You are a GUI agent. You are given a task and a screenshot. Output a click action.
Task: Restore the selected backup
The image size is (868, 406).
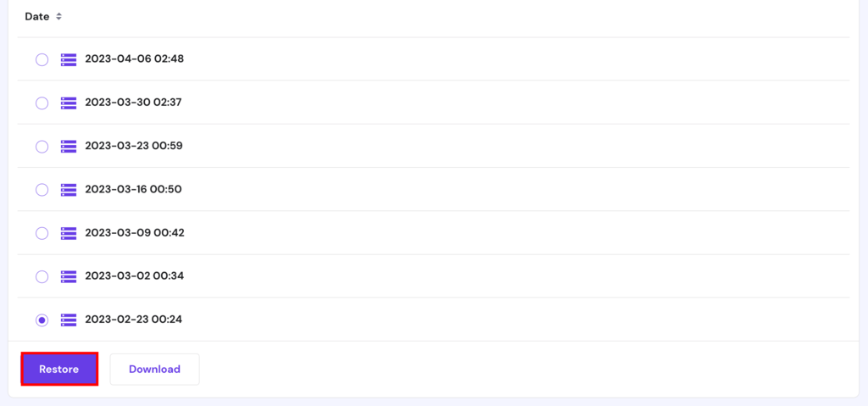click(x=59, y=369)
